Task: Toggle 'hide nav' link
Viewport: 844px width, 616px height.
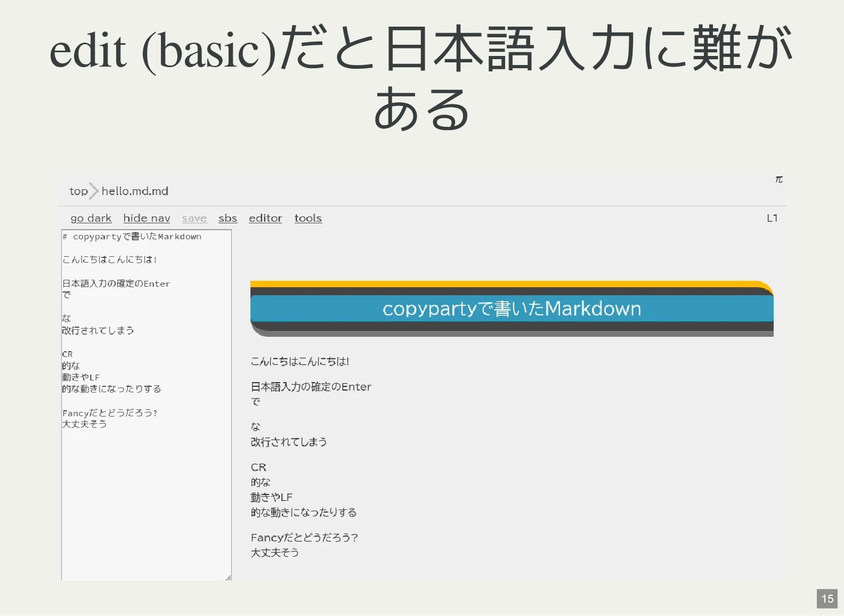Action: (147, 218)
